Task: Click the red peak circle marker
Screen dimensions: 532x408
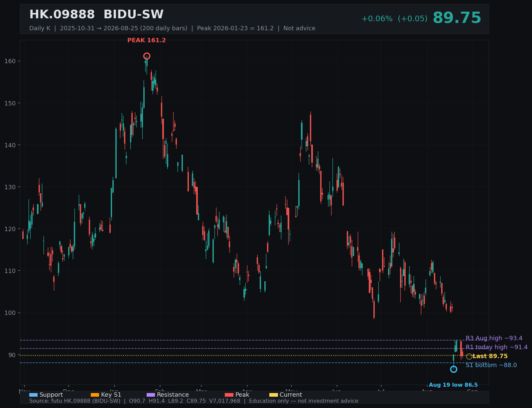Action: [x=147, y=56]
